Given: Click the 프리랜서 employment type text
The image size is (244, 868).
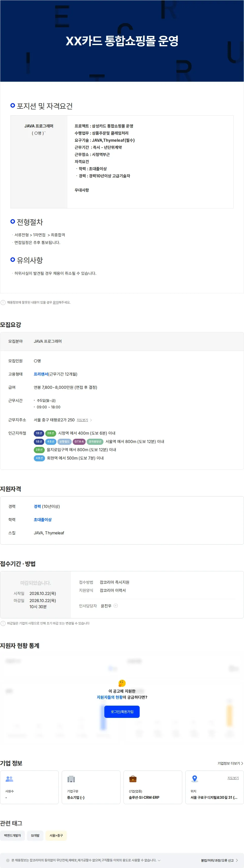Looking at the screenshot, I should pyautogui.click(x=41, y=374).
